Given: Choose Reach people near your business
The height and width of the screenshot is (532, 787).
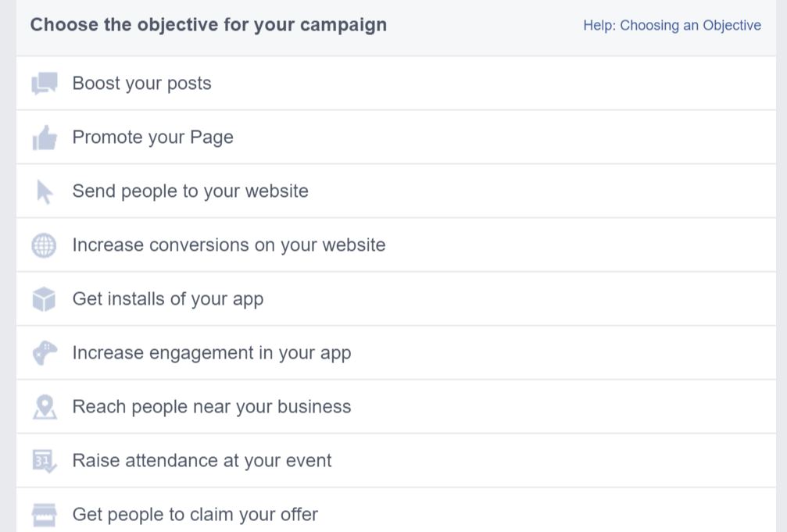Looking at the screenshot, I should tap(211, 407).
